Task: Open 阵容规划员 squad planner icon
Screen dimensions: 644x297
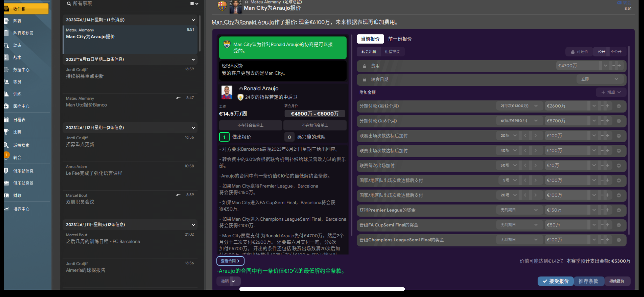Action: 6,33
